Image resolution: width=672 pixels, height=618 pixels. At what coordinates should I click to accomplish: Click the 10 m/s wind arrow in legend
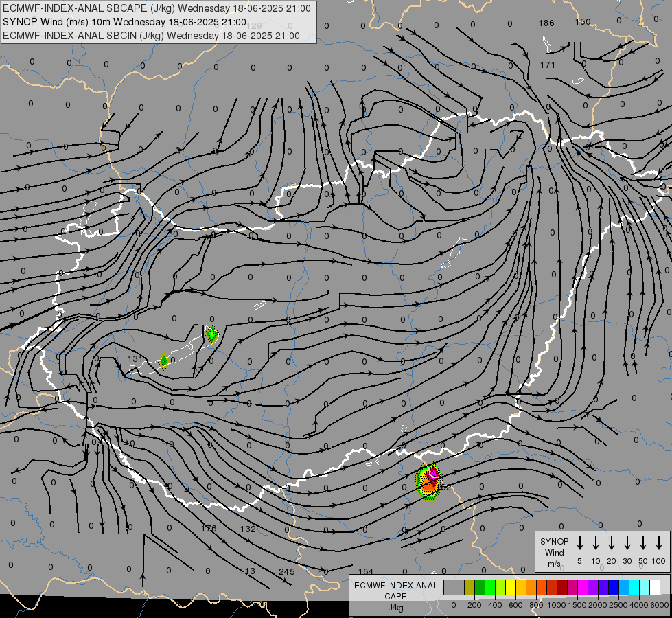(x=596, y=543)
